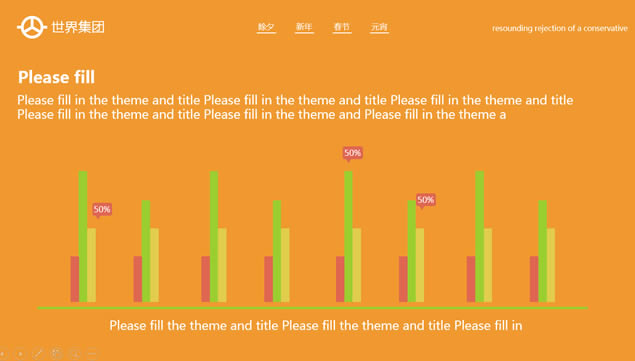Open the 新年 navigation link

click(304, 27)
